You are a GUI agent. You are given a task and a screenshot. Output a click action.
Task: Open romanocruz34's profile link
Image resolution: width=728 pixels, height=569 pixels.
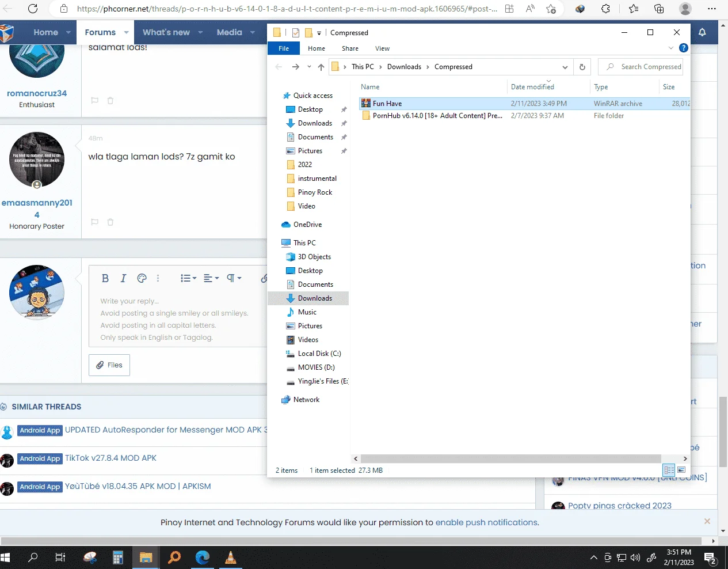click(x=37, y=93)
